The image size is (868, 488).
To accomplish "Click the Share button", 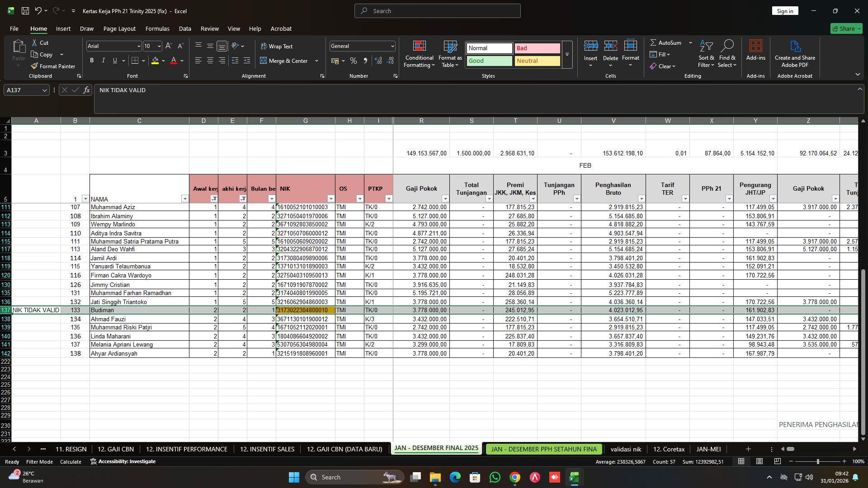I will pos(845,28).
